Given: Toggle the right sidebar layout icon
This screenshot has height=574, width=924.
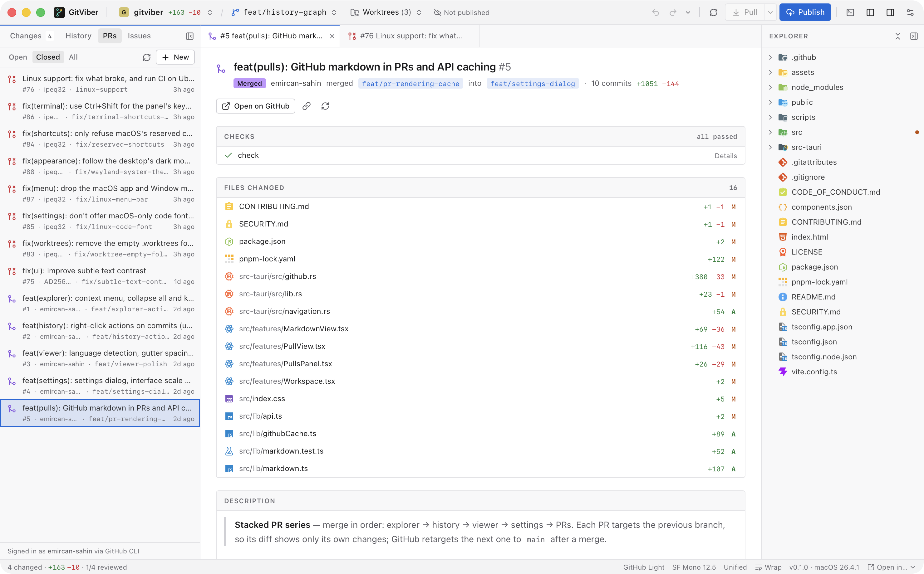Looking at the screenshot, I should click(x=890, y=12).
